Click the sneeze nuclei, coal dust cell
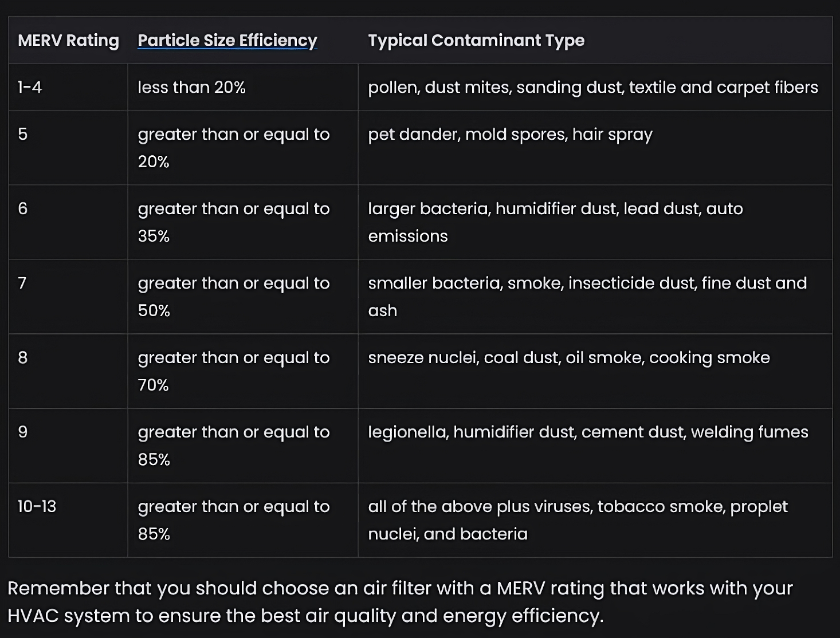 [568, 357]
